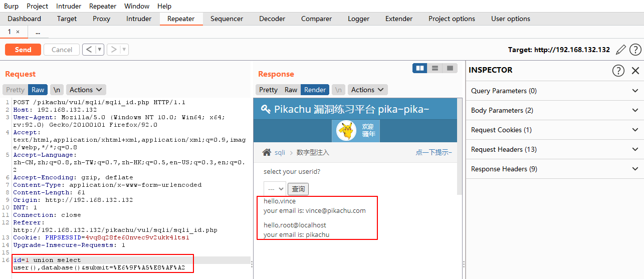Open the Help menu
The height and width of the screenshot is (279, 644).
(164, 6)
